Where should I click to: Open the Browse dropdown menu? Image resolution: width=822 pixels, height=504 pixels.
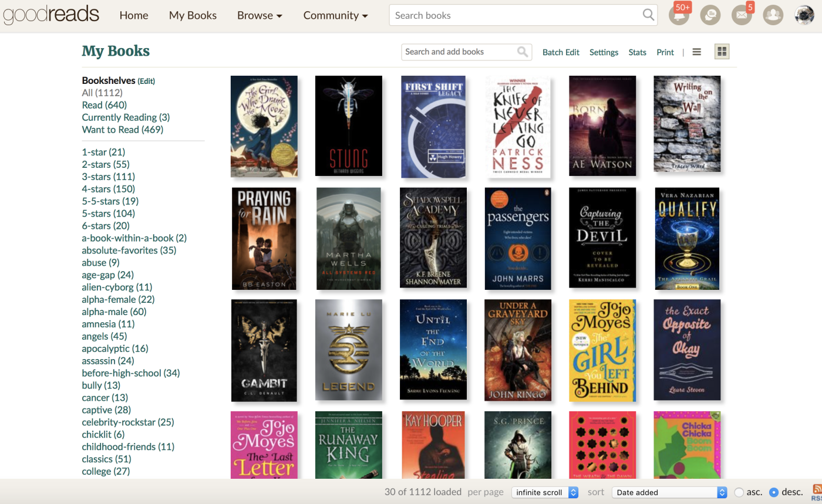[x=260, y=15]
